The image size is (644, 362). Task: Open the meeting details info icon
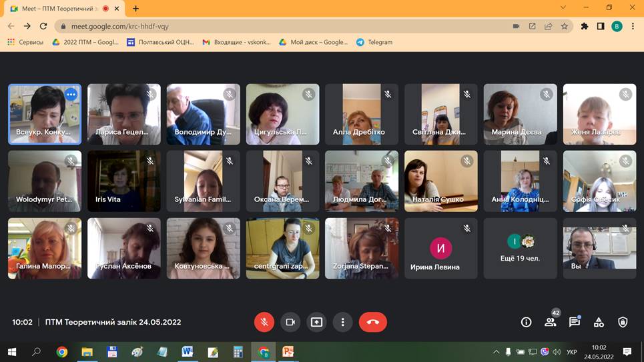click(x=526, y=322)
